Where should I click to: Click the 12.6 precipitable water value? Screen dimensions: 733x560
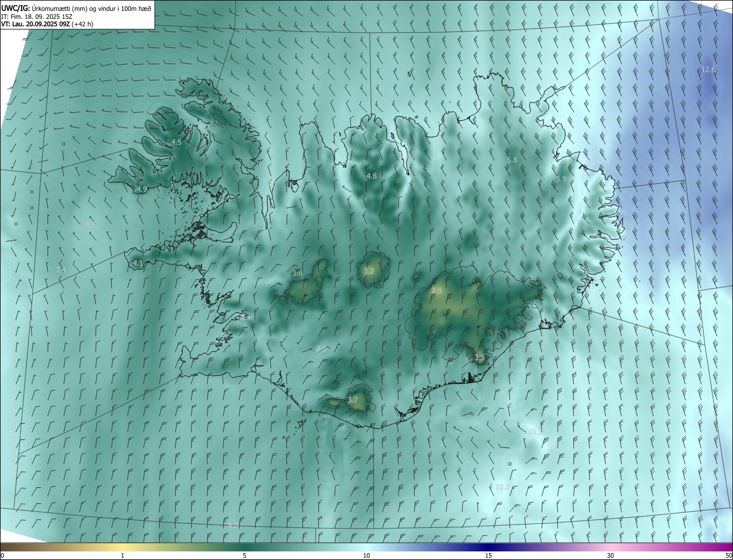[x=709, y=69]
